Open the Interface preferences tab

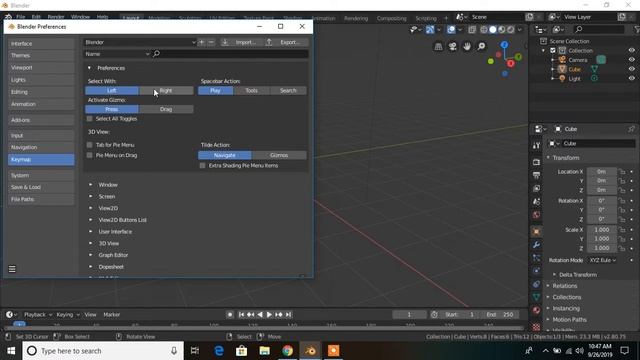click(x=41, y=44)
